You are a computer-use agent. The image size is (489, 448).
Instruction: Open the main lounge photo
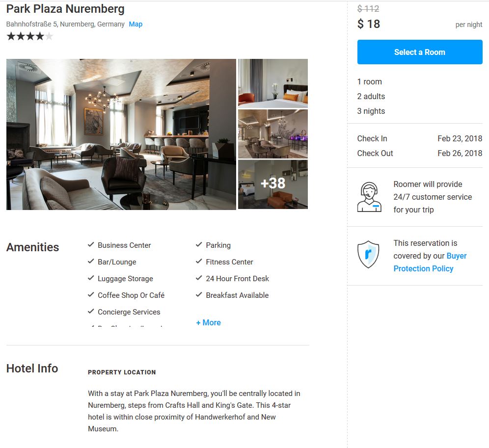[x=121, y=134]
